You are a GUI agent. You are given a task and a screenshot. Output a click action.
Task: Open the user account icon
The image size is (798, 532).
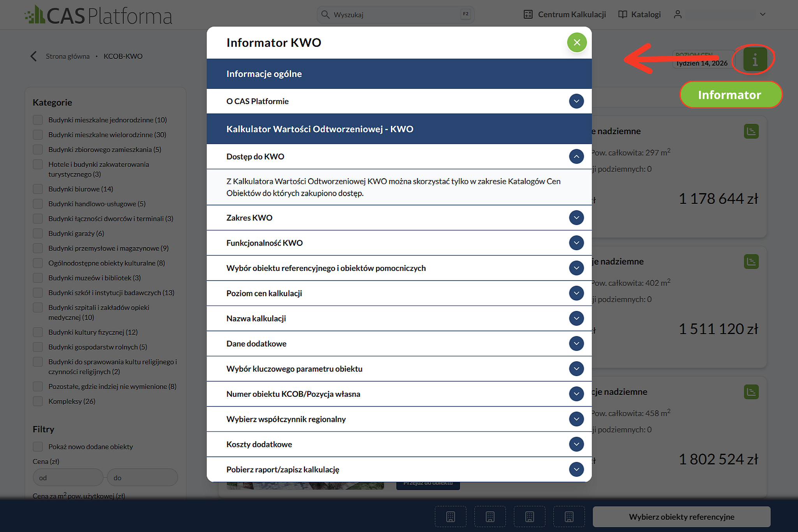pos(678,14)
